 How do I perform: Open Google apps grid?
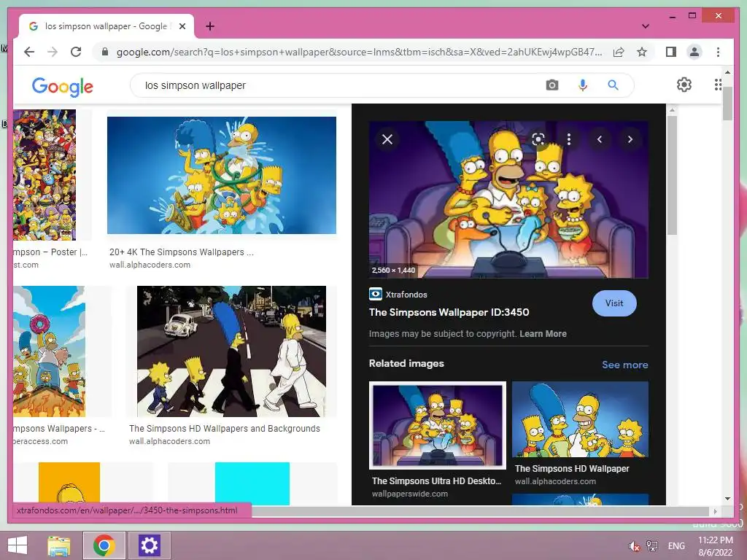point(718,85)
